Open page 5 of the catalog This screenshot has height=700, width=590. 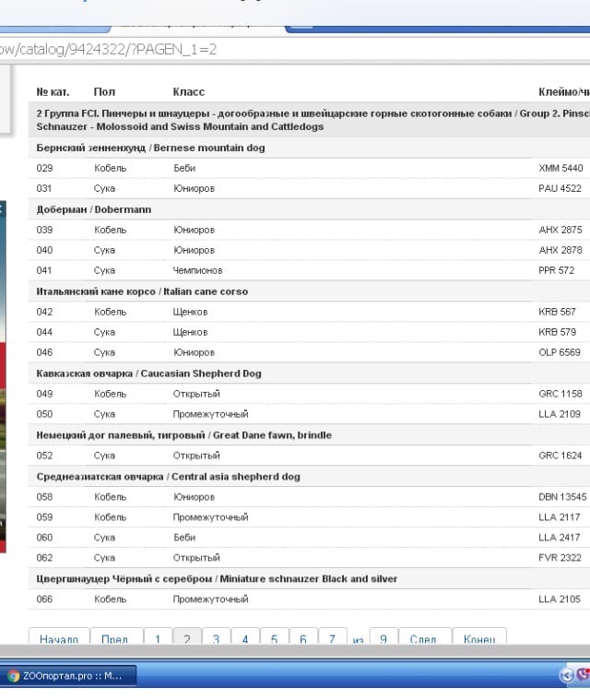click(x=274, y=638)
